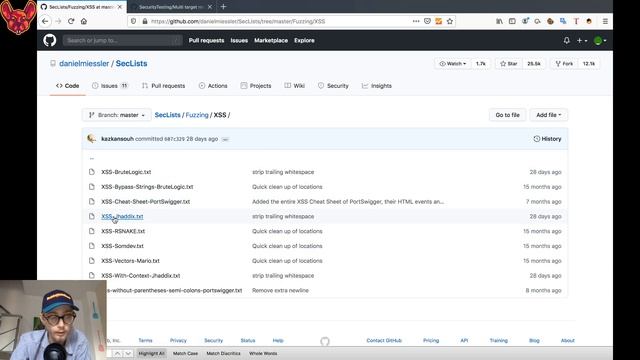The height and width of the screenshot is (360, 640).
Task: Open Marketplace in top navigation
Action: [271, 40]
